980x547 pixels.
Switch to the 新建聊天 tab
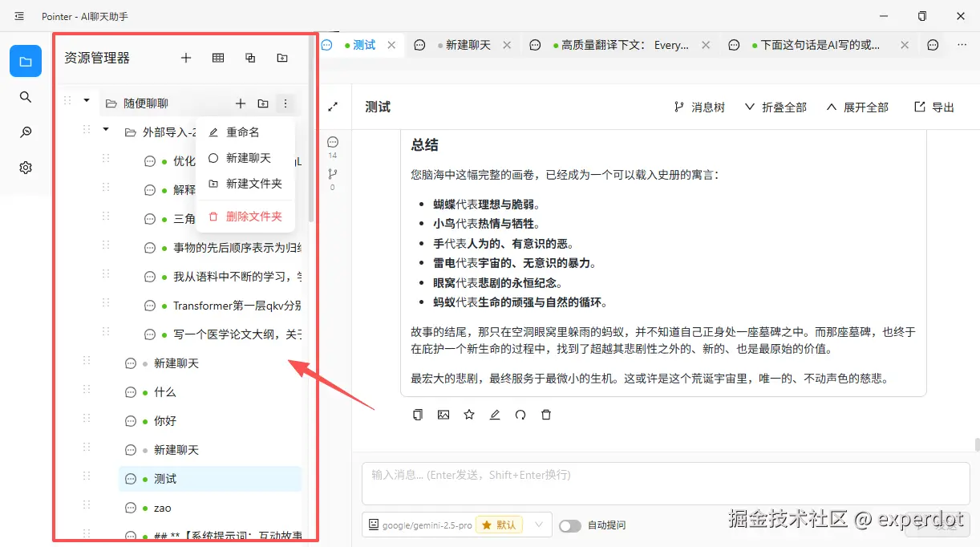468,45
